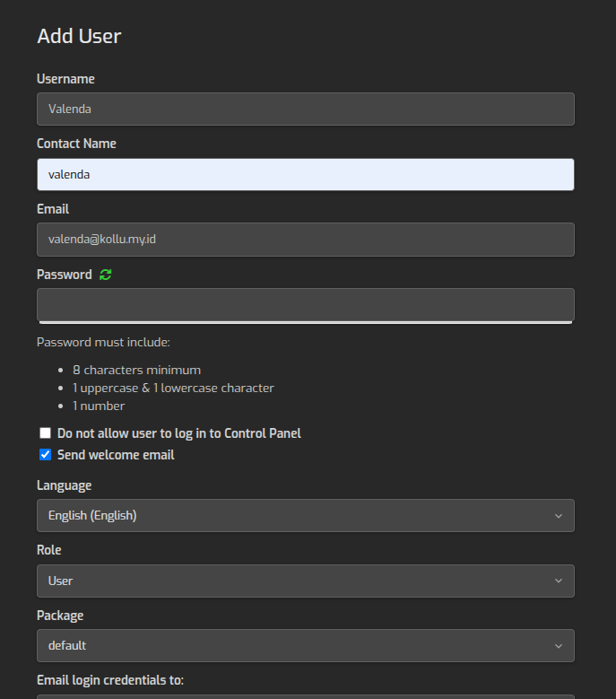The width and height of the screenshot is (616, 699).
Task: Click the chevron arrow in Language dropdown
Action: click(x=558, y=516)
